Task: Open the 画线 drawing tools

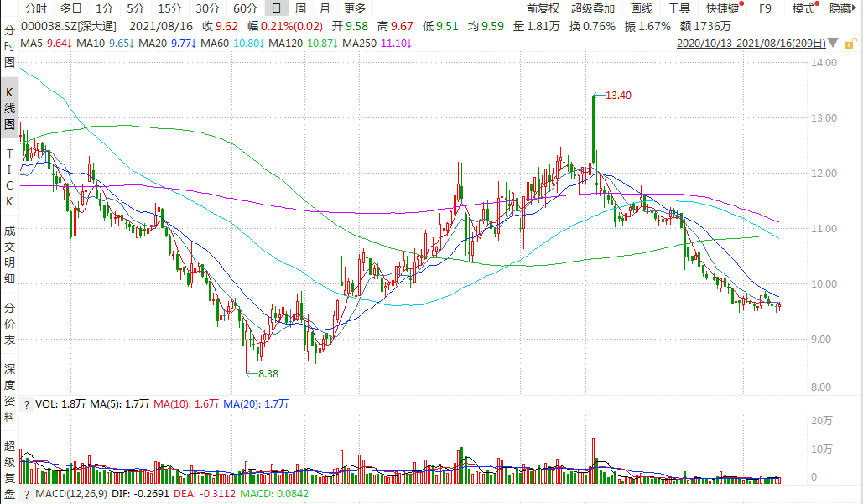Action: click(642, 8)
